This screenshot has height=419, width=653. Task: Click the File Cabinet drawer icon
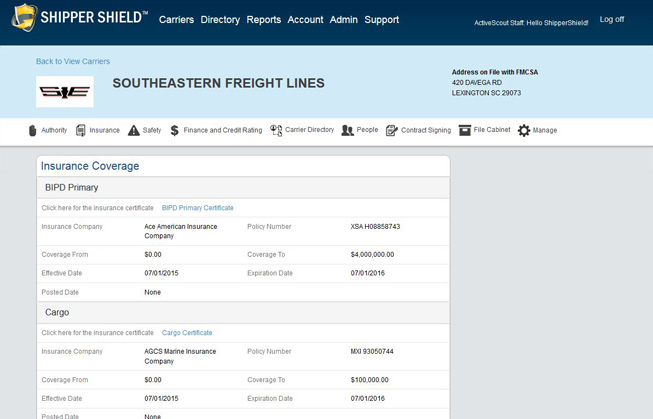click(x=464, y=131)
